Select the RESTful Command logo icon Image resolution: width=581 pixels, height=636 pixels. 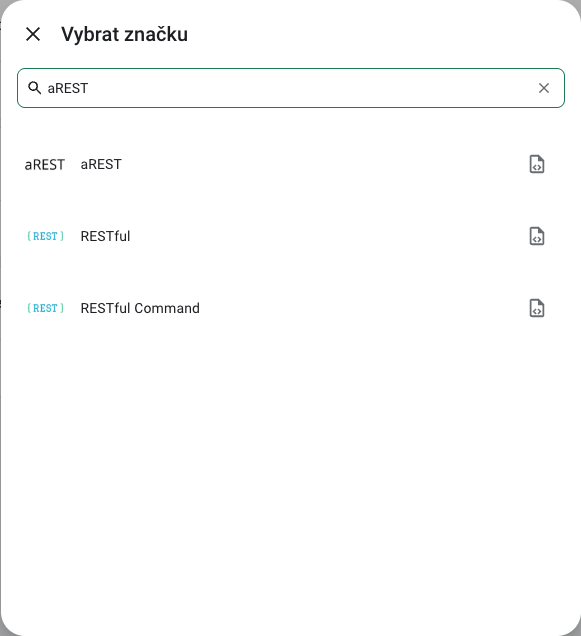tap(45, 308)
